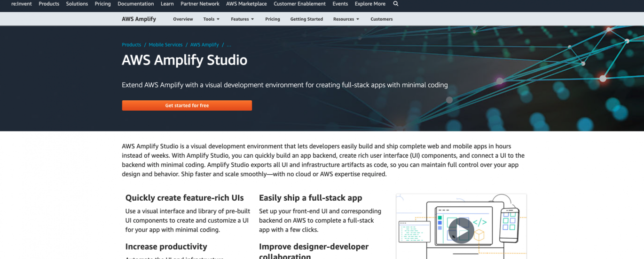
Task: Click the AWS Amplify breadcrumb
Action: [x=204, y=45]
